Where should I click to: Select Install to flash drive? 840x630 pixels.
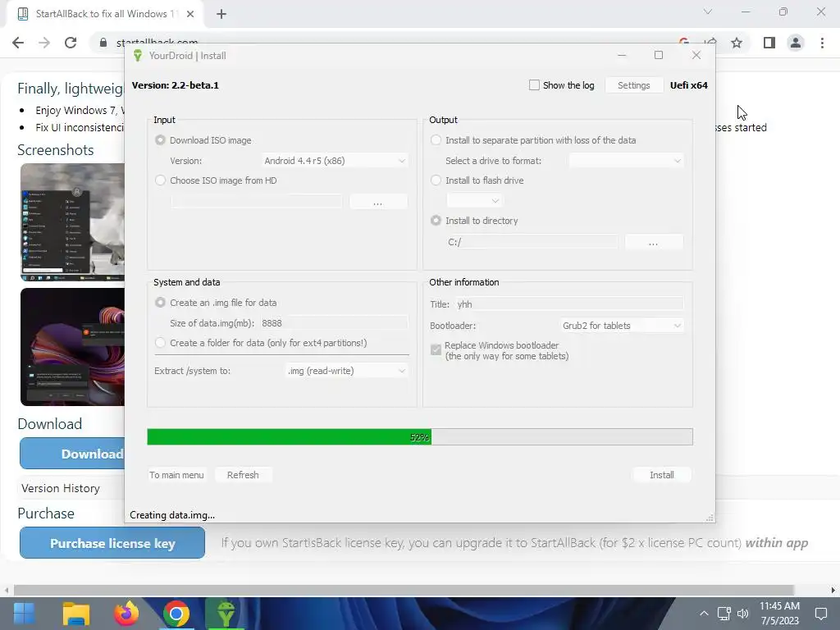click(x=436, y=180)
